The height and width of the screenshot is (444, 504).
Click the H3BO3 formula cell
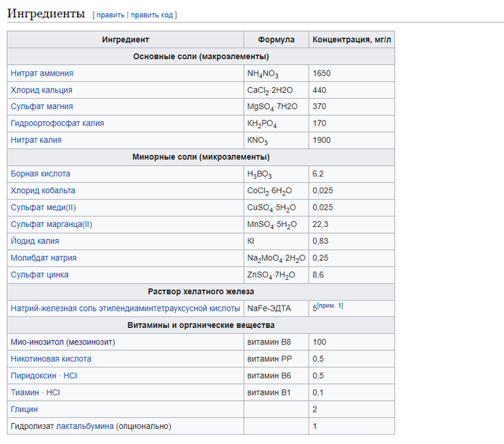pos(276,174)
